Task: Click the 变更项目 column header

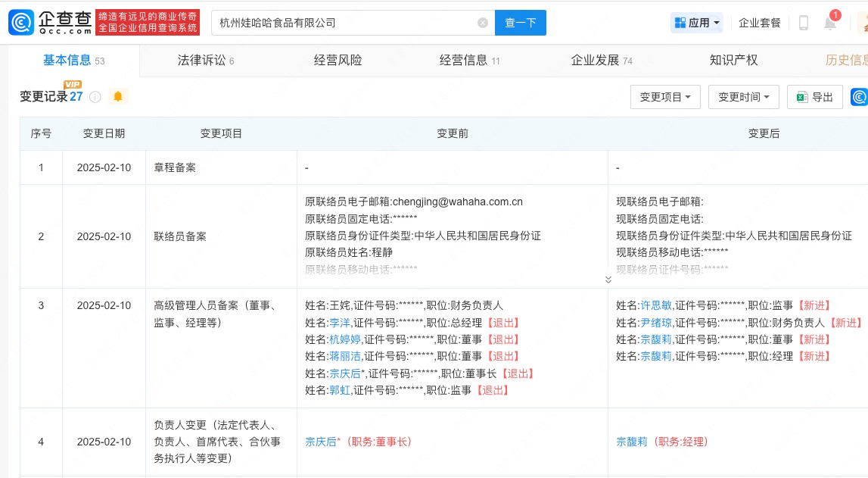Action: click(x=221, y=133)
